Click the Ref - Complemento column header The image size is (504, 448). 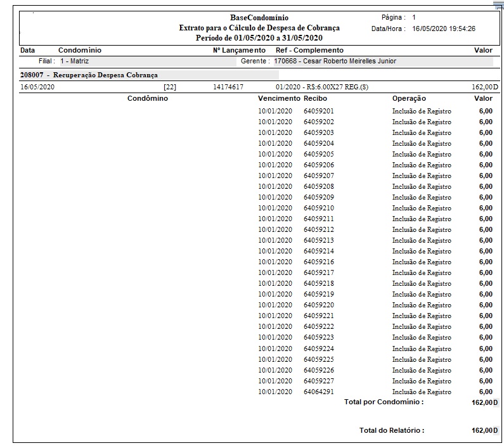click(309, 50)
